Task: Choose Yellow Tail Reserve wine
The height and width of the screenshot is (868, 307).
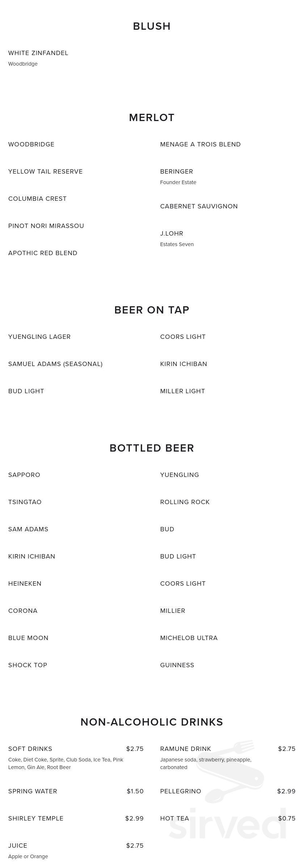Action: [46, 171]
